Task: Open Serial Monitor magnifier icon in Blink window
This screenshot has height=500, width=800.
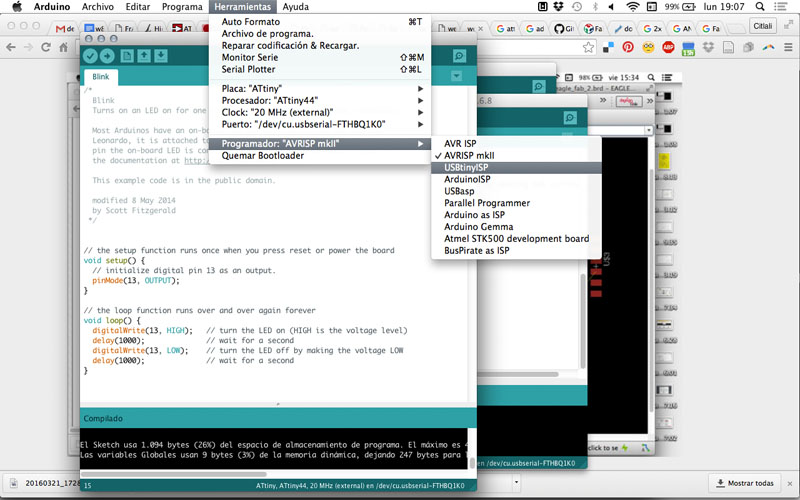Action: coord(459,56)
